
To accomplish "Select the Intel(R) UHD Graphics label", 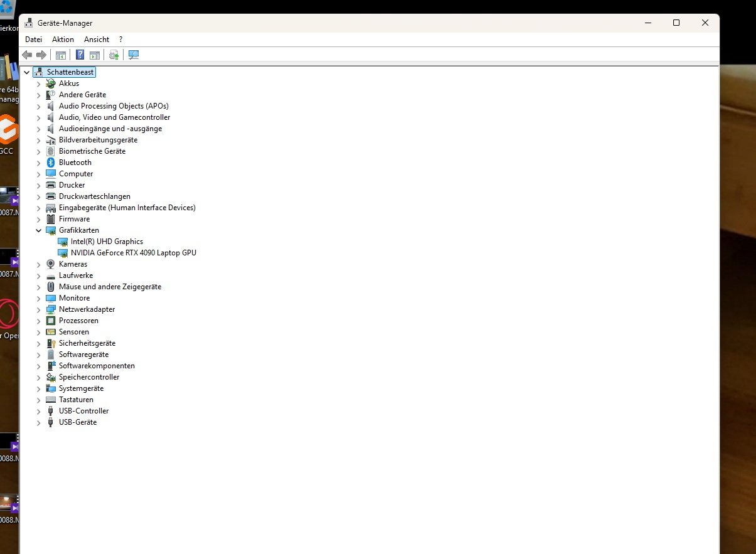I will pos(107,242).
